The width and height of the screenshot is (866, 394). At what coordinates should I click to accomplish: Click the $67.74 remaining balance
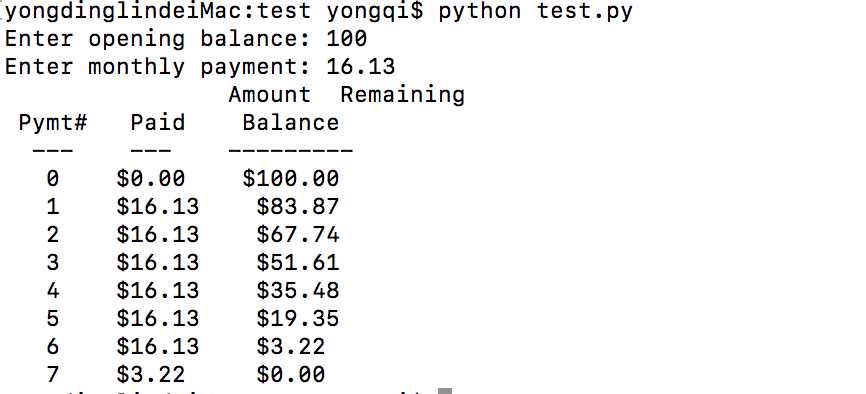click(x=297, y=235)
